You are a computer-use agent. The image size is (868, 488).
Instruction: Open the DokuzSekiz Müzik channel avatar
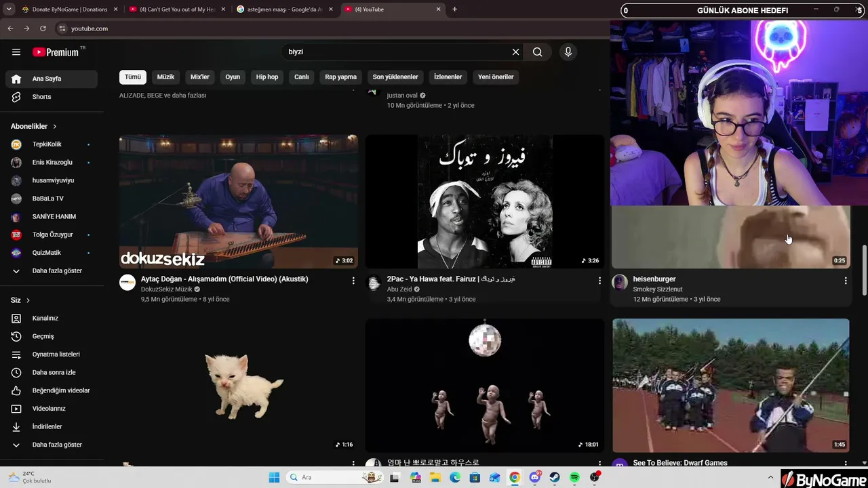127,283
